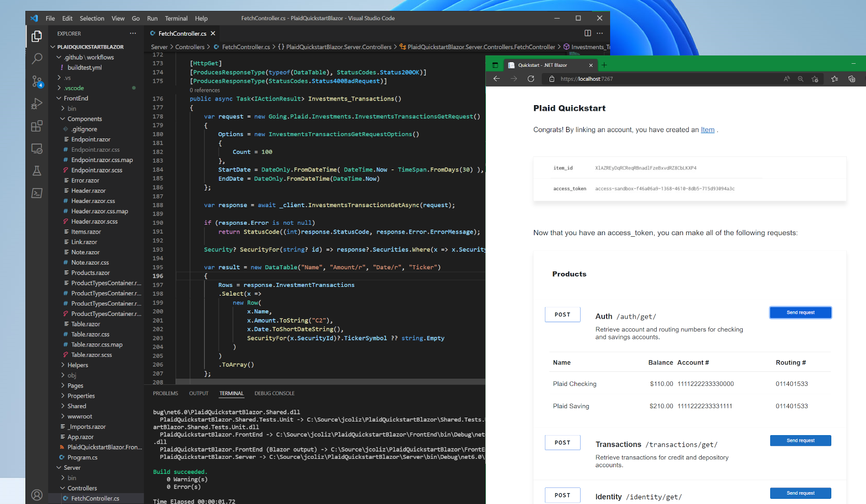Split the editor to the right
This screenshot has width=866, height=504.
tap(588, 33)
